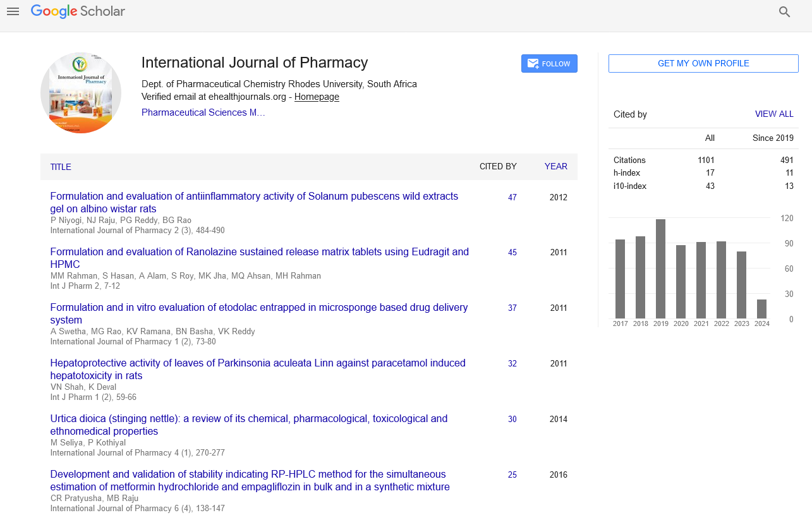Screen dimensions: 812x520
Task: Click year 2012 in Solanum pubescens row
Action: (x=559, y=197)
